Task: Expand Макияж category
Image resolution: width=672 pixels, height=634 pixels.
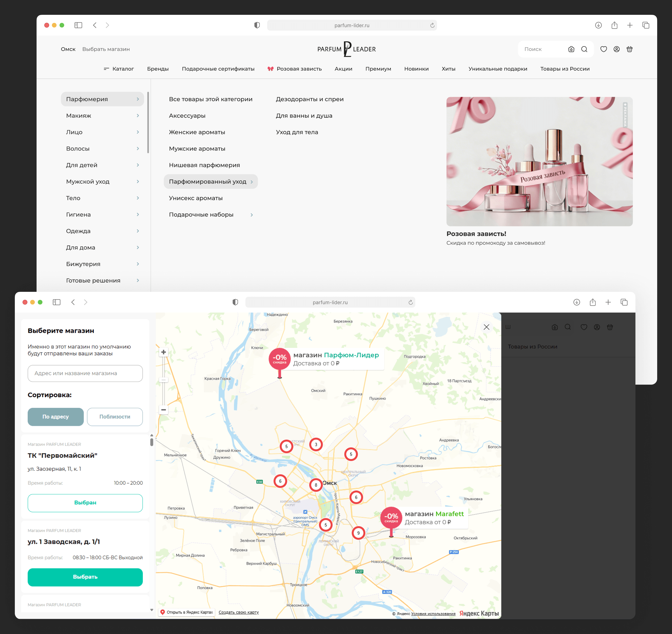Action: point(103,116)
